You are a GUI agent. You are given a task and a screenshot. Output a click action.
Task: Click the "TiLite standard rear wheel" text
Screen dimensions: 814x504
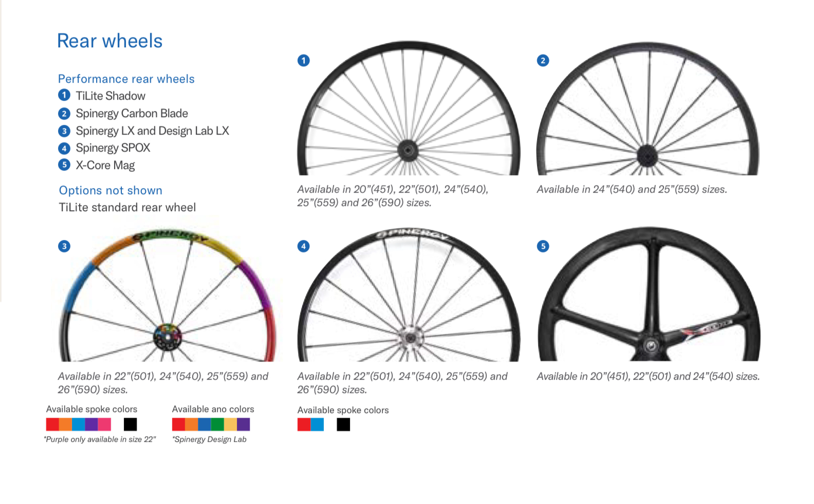[x=127, y=208]
